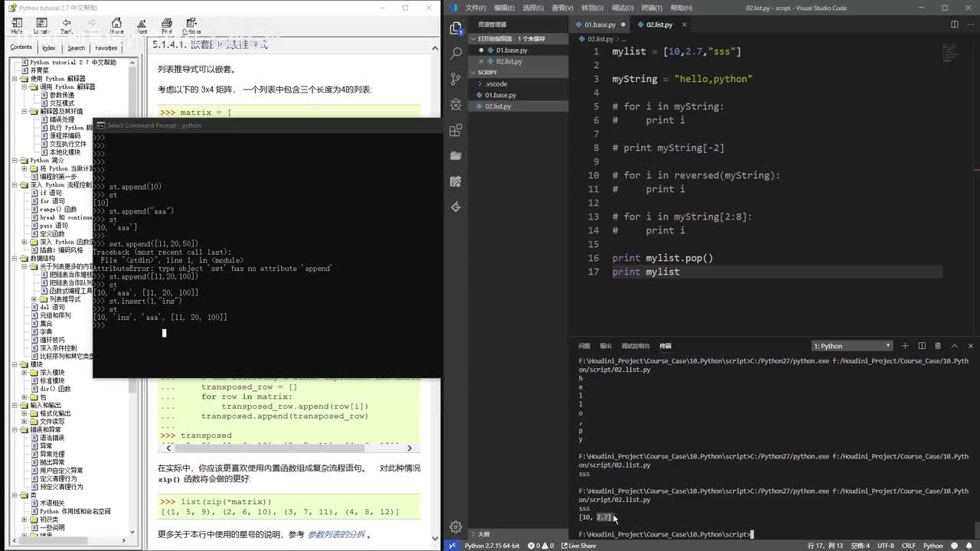Image resolution: width=980 pixels, height=551 pixels.
Task: Print the current help topic
Action: (x=167, y=26)
